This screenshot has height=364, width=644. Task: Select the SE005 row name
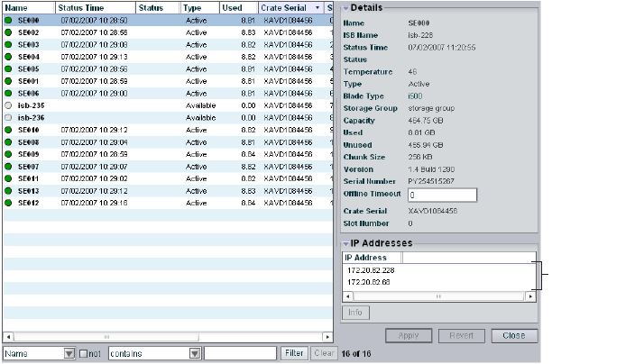pos(29,69)
